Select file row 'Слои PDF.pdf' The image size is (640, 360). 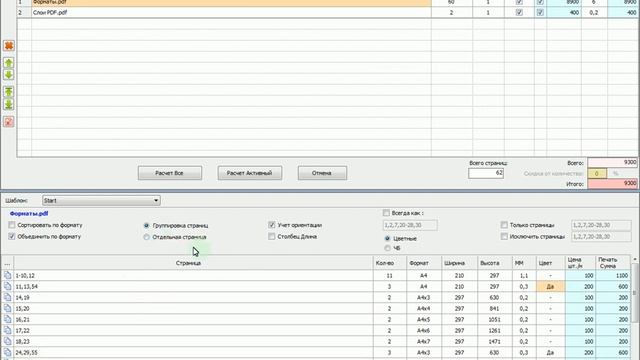coord(231,12)
